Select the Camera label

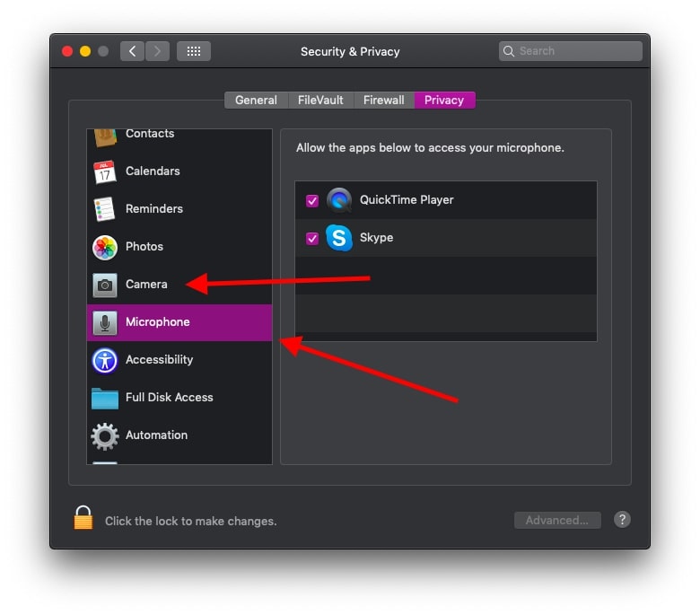click(146, 284)
